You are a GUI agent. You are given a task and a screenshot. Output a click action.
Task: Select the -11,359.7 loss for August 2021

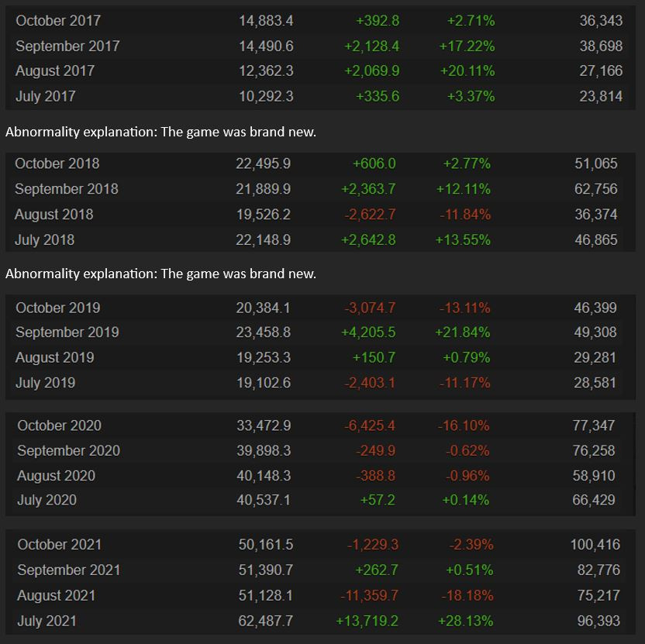[369, 596]
